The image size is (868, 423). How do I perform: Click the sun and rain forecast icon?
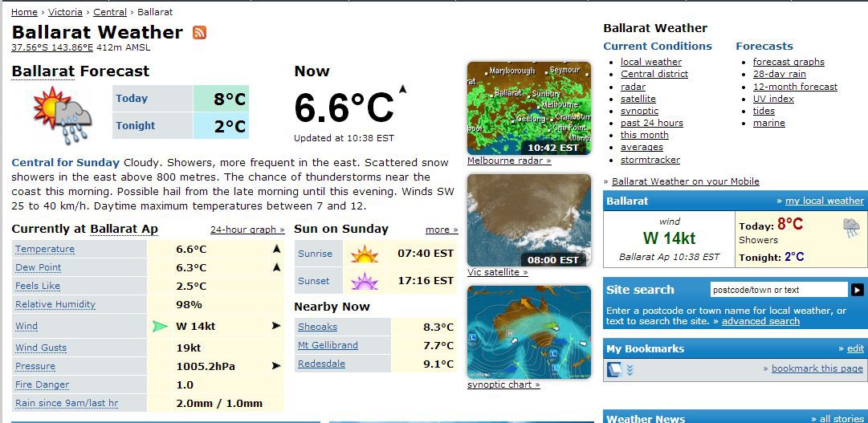pos(63,115)
